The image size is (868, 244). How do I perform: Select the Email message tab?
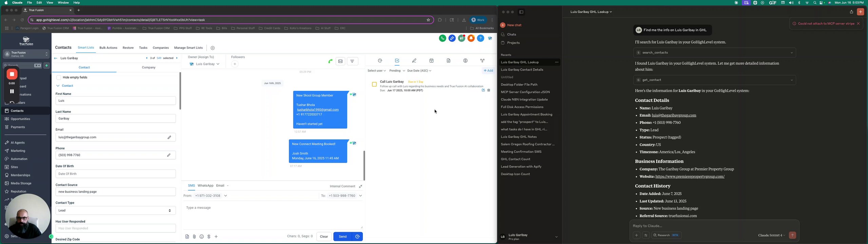coord(220,186)
